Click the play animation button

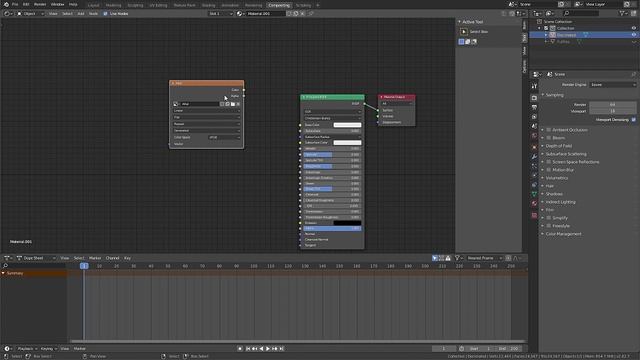tap(268, 349)
